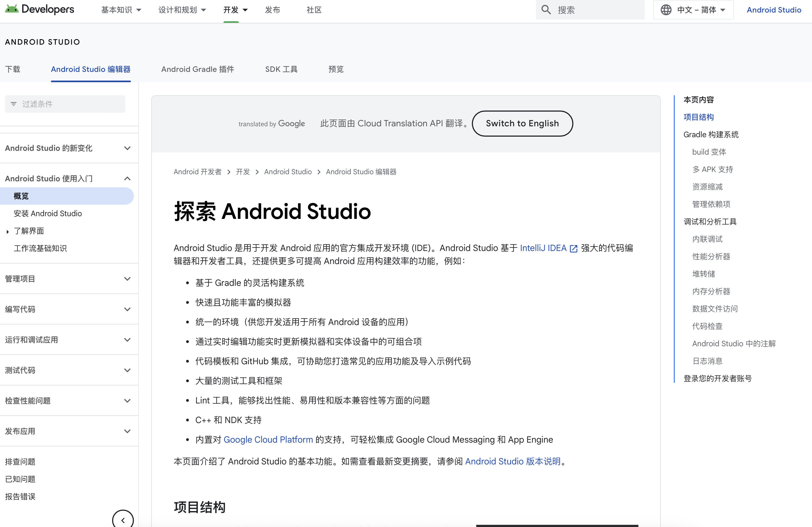Jump to 性能分析器 in contents

(x=711, y=256)
